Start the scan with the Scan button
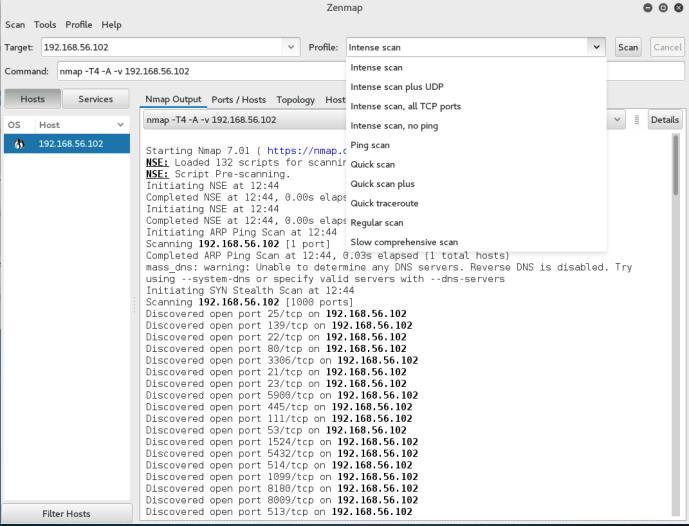 (x=628, y=47)
